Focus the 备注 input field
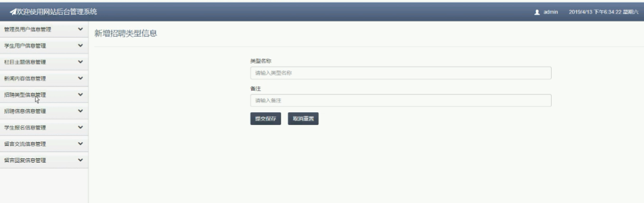Image resolution: width=644 pixels, height=203 pixels. tap(400, 100)
